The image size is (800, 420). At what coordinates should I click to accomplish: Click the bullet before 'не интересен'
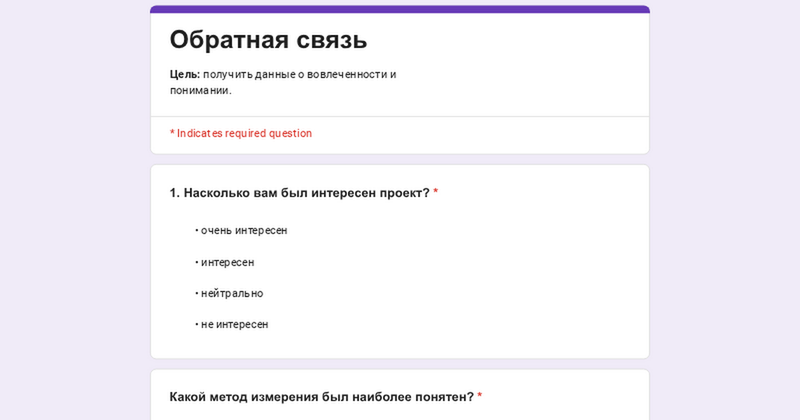click(x=196, y=325)
